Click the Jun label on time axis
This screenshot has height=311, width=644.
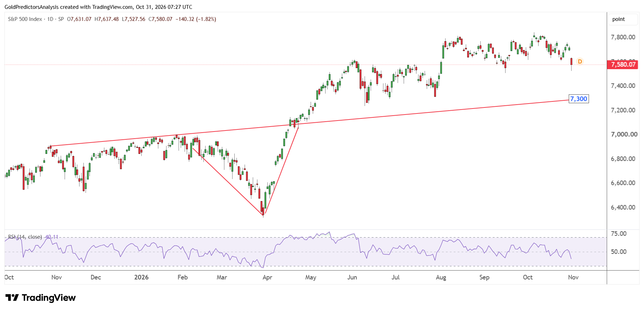[x=352, y=277]
